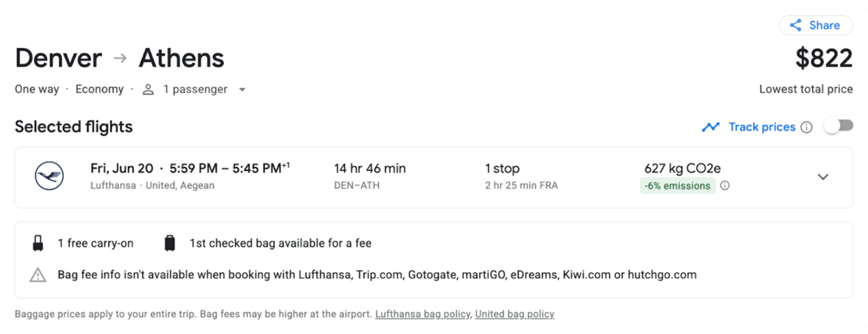Open the Lufthansa bag policy link
This screenshot has height=334, width=868.
tap(422, 314)
